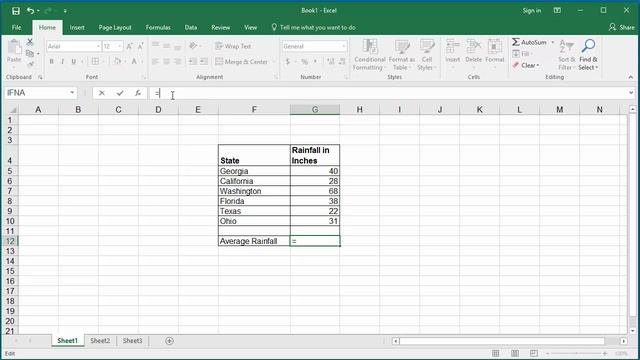
Task: Confirm formula with the checkmark icon
Action: tap(120, 93)
